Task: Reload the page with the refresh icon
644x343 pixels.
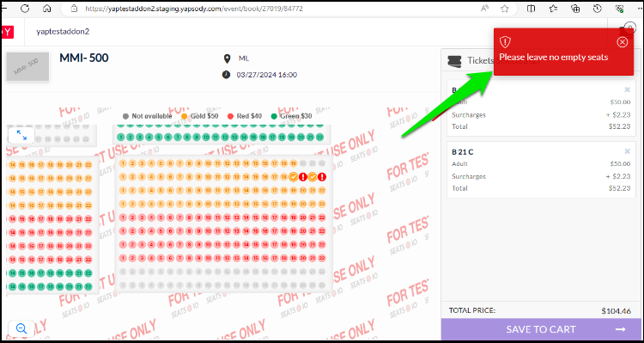Action: 24,9
